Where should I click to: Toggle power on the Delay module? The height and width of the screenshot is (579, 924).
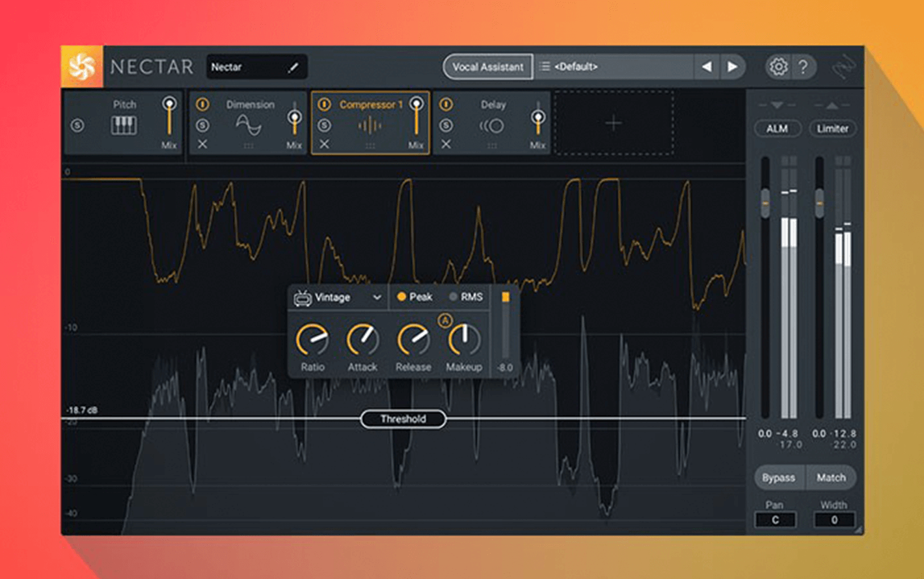[x=446, y=104]
